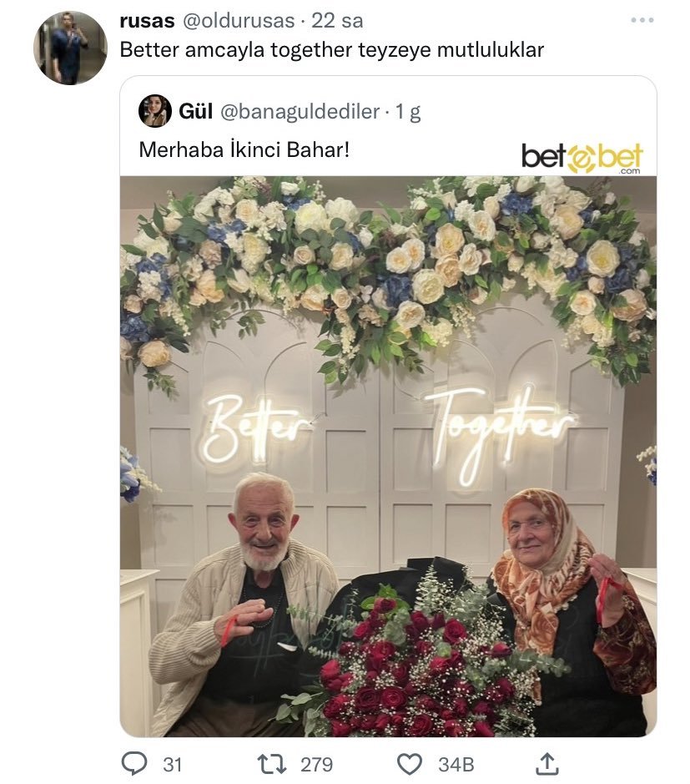This screenshot has height=784, width=690.
Task: View the 279 retweets count
Action: pos(317,765)
